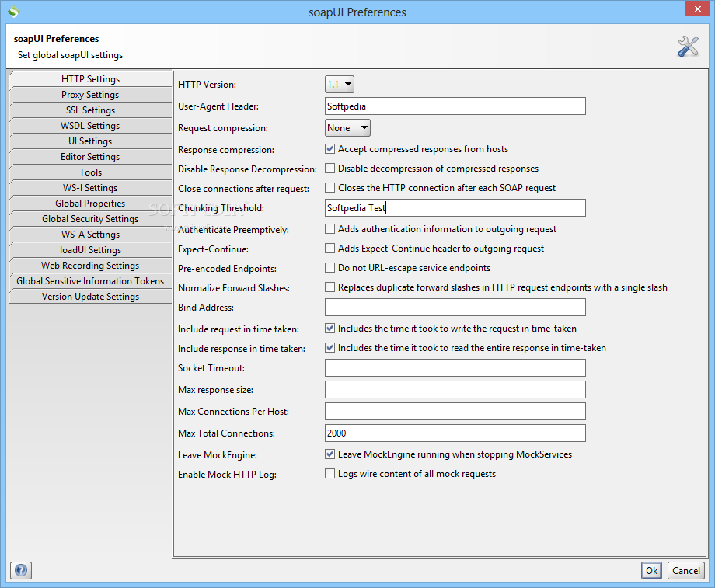Image resolution: width=715 pixels, height=588 pixels.
Task: Enable Logs wire content of all mock requests
Action: [x=330, y=474]
